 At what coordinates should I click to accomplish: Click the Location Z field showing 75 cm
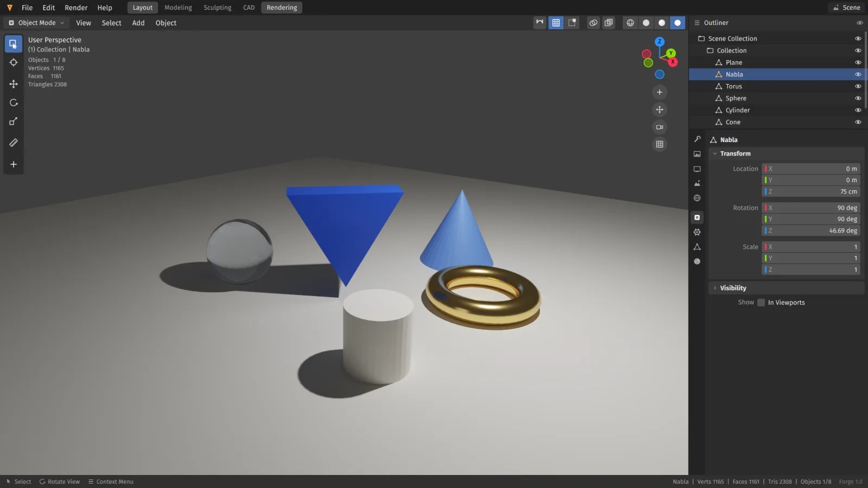tap(811, 191)
